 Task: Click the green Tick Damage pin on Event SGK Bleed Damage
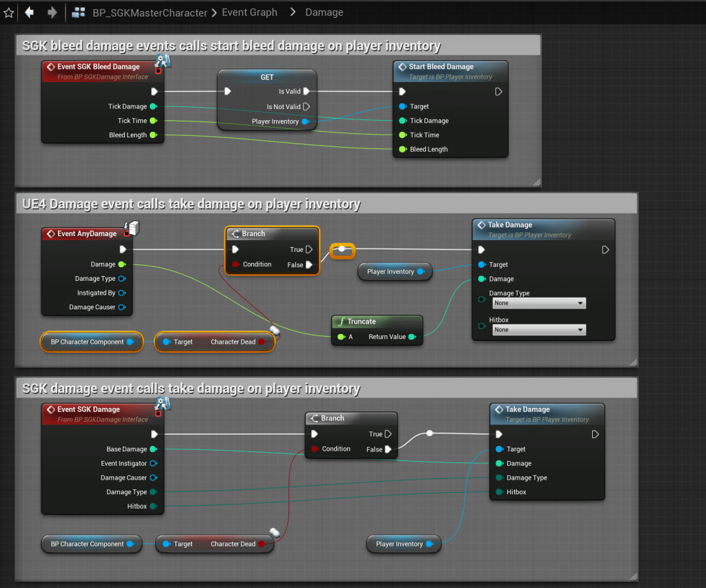tap(153, 106)
